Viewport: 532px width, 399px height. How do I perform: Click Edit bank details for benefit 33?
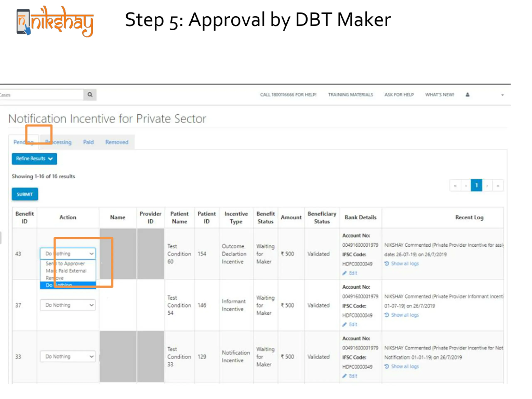point(350,376)
